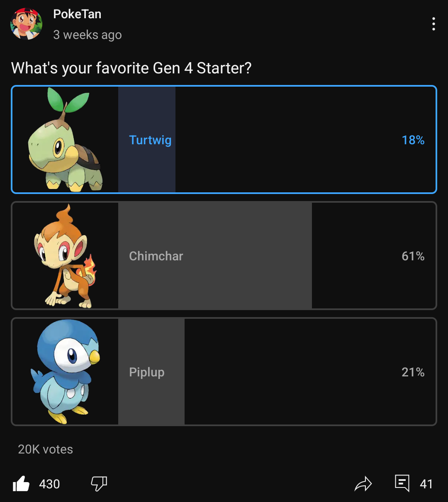Click the 430 likes count
448x502 pixels.
(49, 484)
